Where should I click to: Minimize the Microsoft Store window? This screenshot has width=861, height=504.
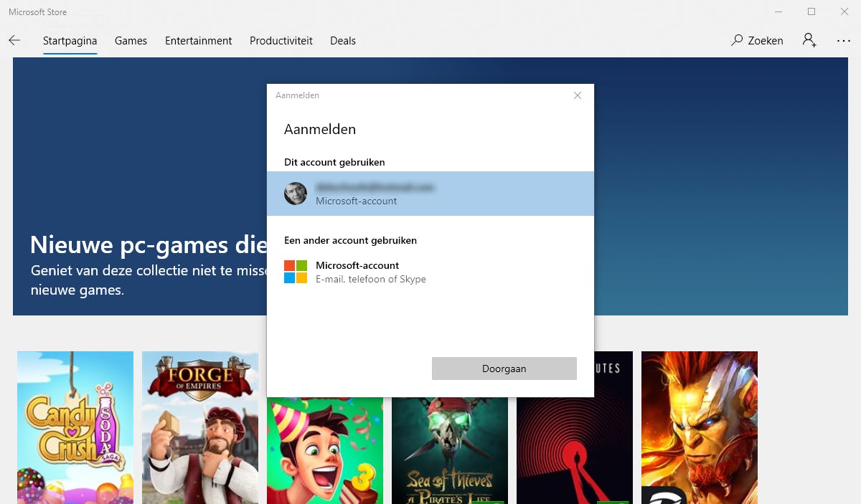click(x=778, y=11)
